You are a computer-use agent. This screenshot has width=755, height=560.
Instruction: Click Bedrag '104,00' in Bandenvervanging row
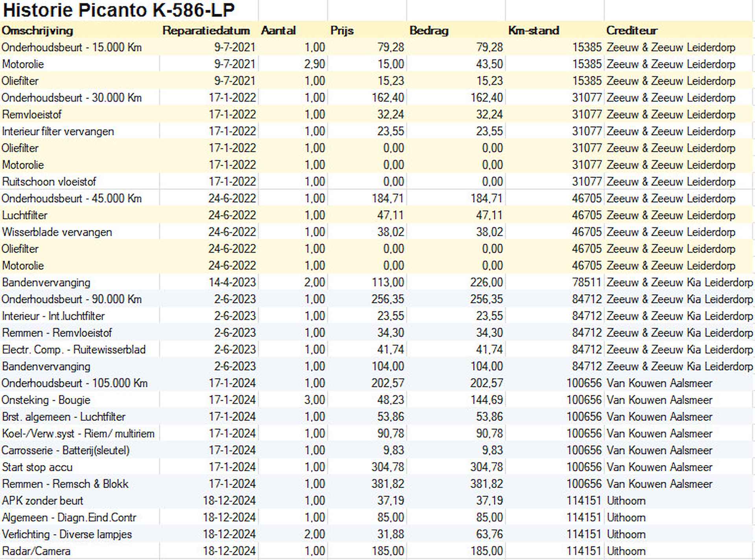(x=487, y=367)
